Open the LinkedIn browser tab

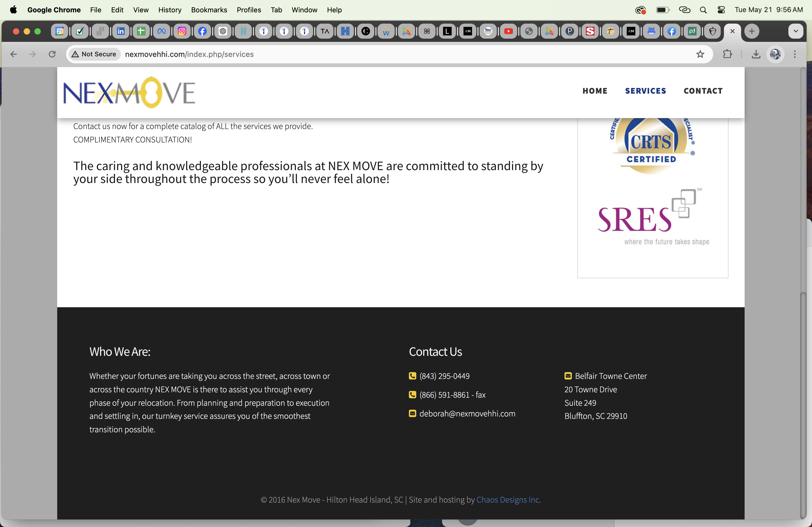click(x=121, y=31)
